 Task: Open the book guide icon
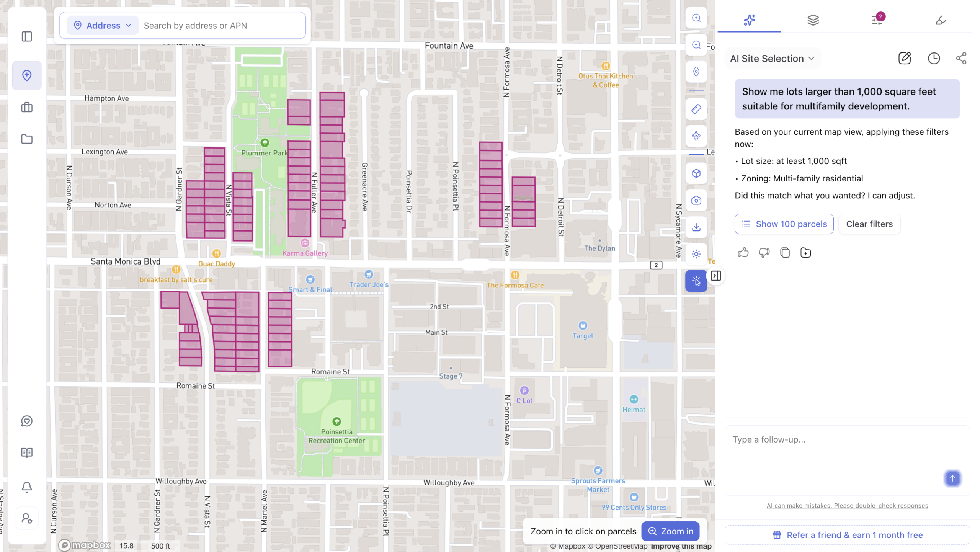(x=27, y=453)
